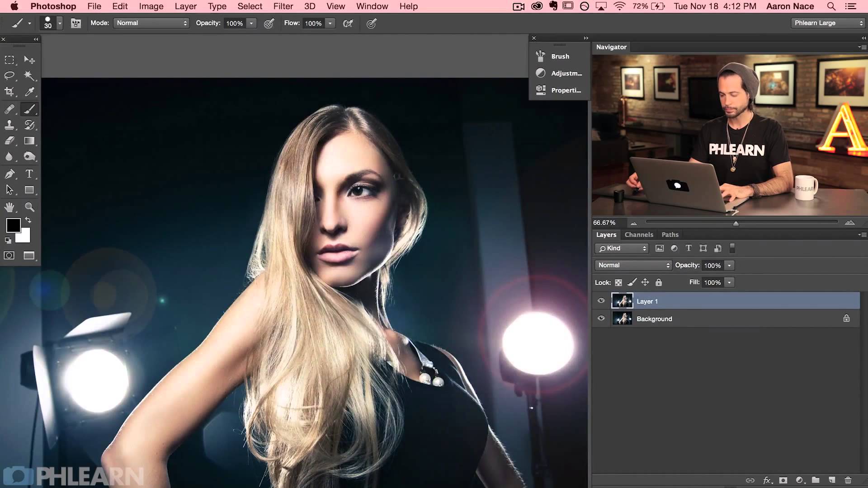The width and height of the screenshot is (868, 488).
Task: Open the Filter menu
Action: (283, 6)
